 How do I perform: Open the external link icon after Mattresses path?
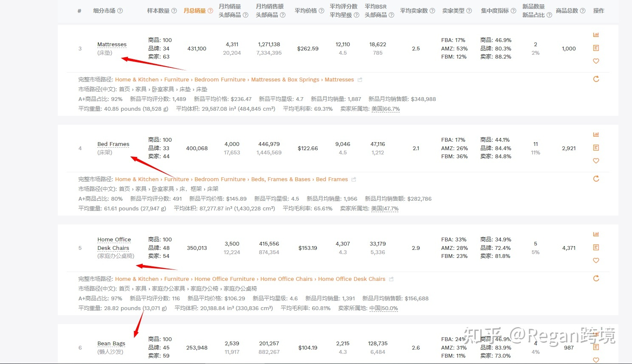coord(360,80)
